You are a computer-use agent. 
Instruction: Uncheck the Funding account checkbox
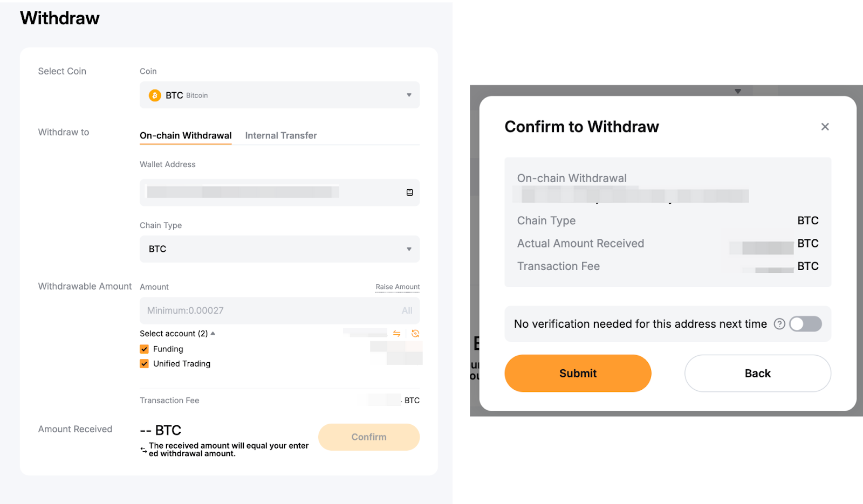(144, 349)
